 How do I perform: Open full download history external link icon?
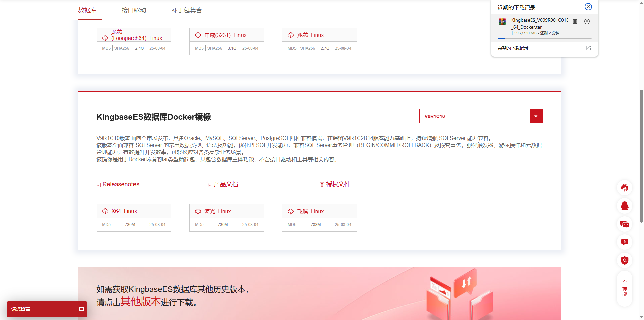pos(588,48)
